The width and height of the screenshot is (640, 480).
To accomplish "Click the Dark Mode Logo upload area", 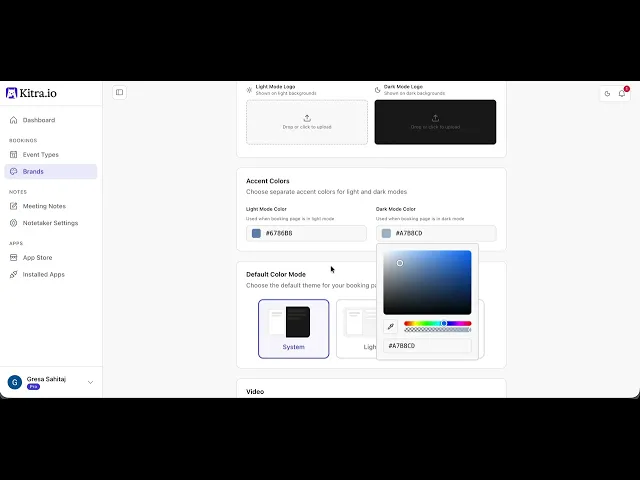I will 436,122.
